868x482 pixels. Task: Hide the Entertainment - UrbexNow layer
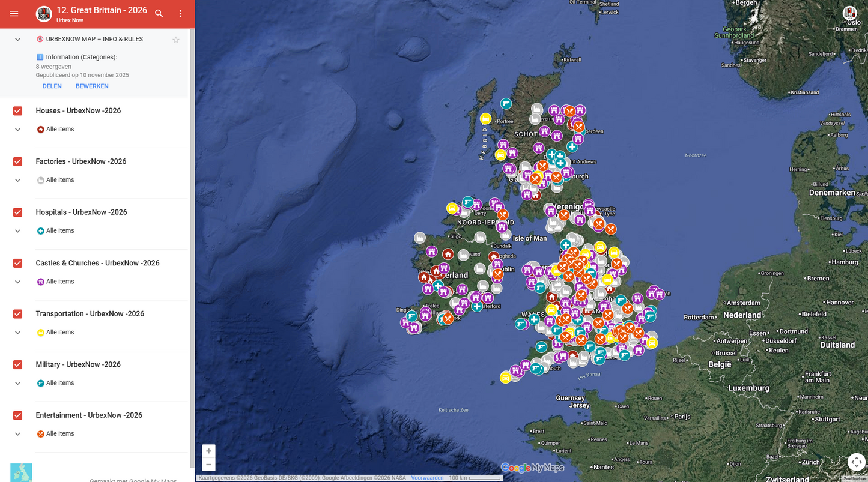tap(18, 415)
